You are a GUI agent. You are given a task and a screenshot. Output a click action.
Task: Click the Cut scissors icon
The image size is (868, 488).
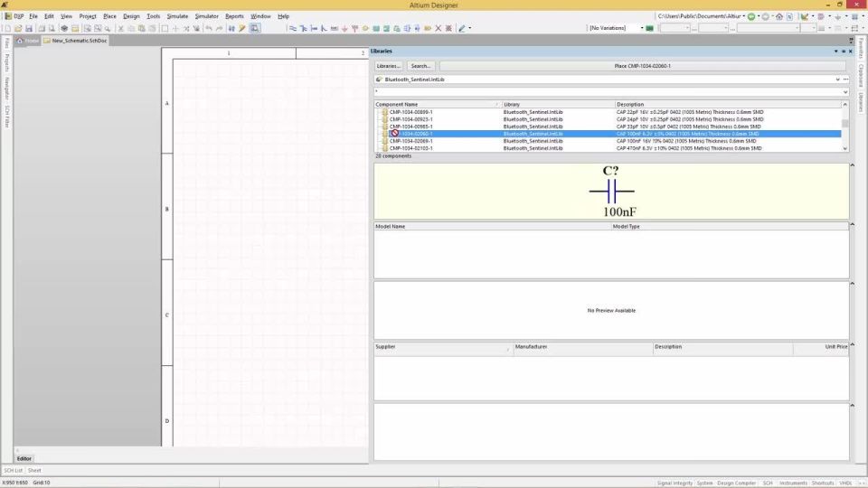tap(120, 28)
